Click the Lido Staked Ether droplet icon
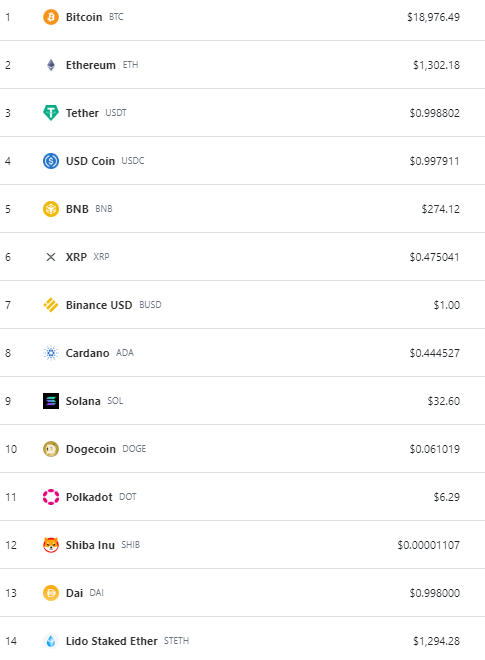 tap(51, 641)
